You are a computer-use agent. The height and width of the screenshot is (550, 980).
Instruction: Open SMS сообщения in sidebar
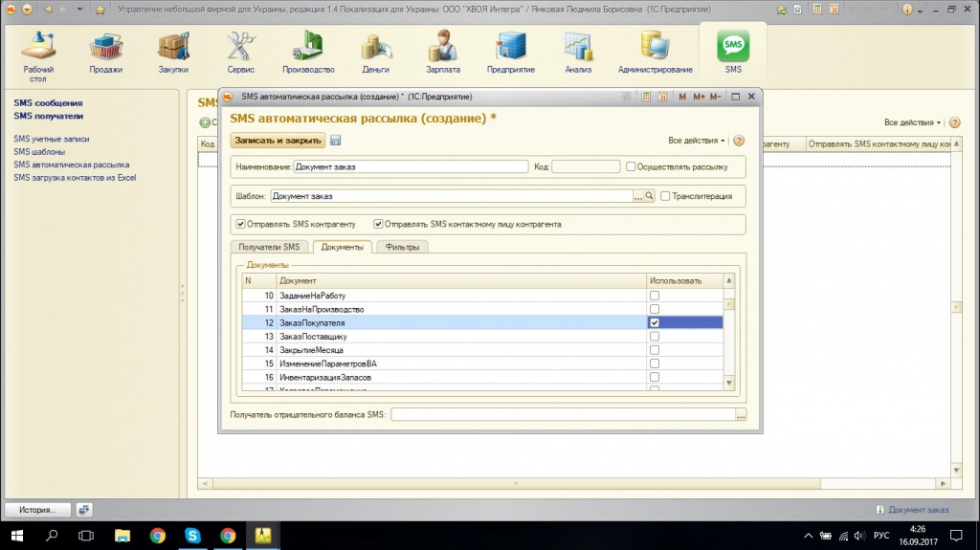(x=48, y=103)
